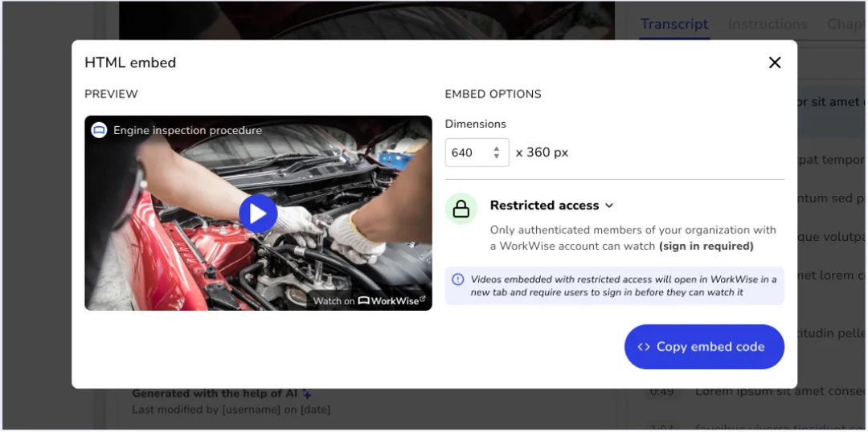The image size is (868, 432).
Task: Click the code brackets icon on Copy button
Action: pos(643,347)
